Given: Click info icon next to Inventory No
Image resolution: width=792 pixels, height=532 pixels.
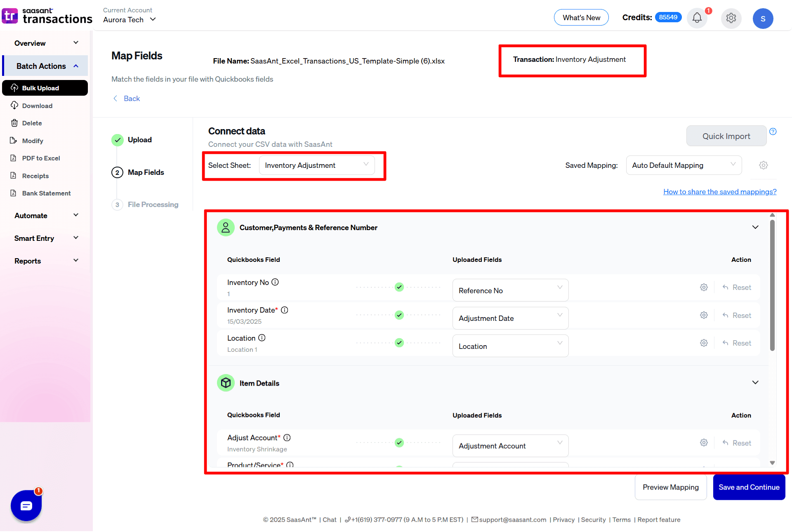Looking at the screenshot, I should click(275, 282).
